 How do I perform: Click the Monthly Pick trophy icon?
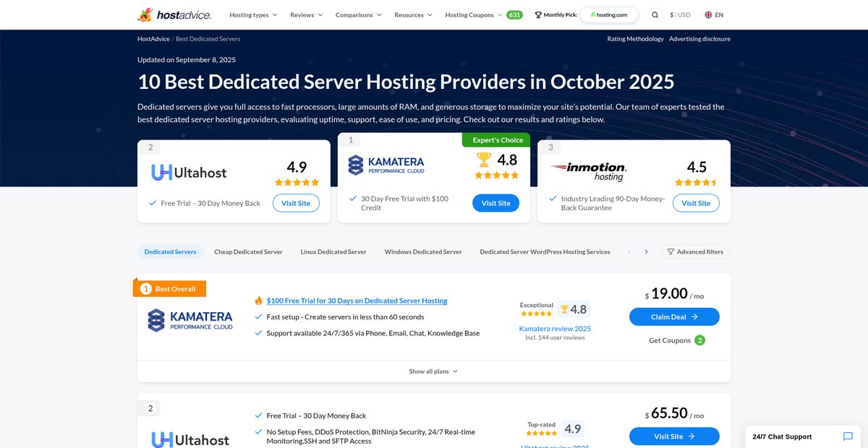point(538,14)
